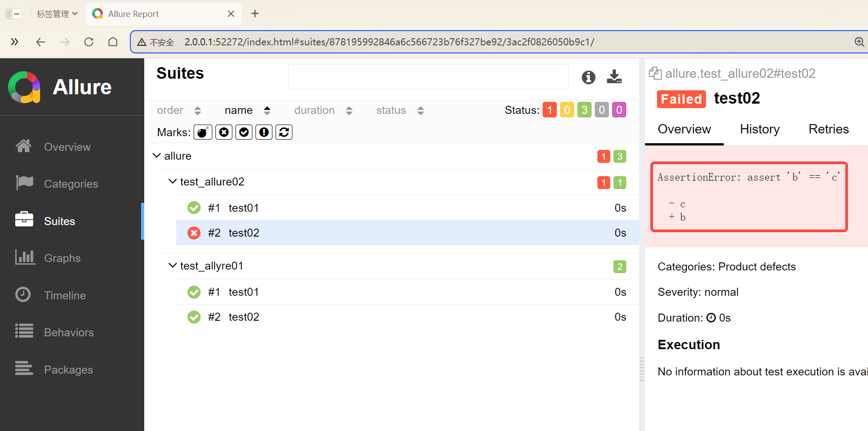Click the green passed count on test_allyre01

pos(620,266)
